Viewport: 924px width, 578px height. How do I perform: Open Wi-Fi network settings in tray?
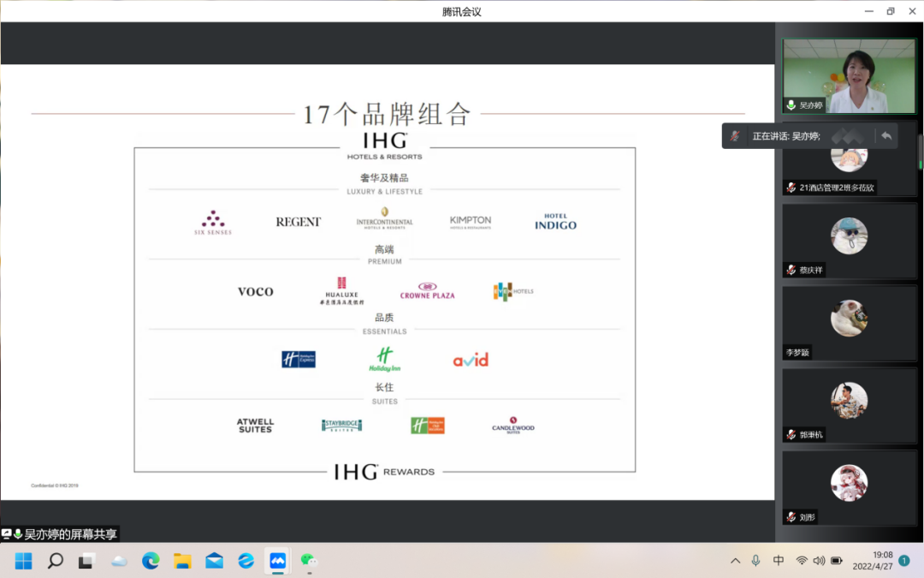pyautogui.click(x=802, y=560)
